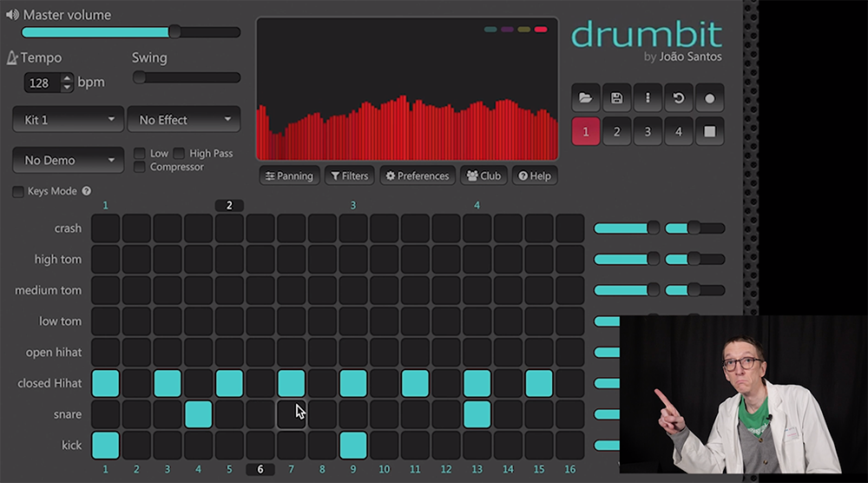The height and width of the screenshot is (483, 868).
Task: Open the load pattern folder icon
Action: tap(586, 98)
